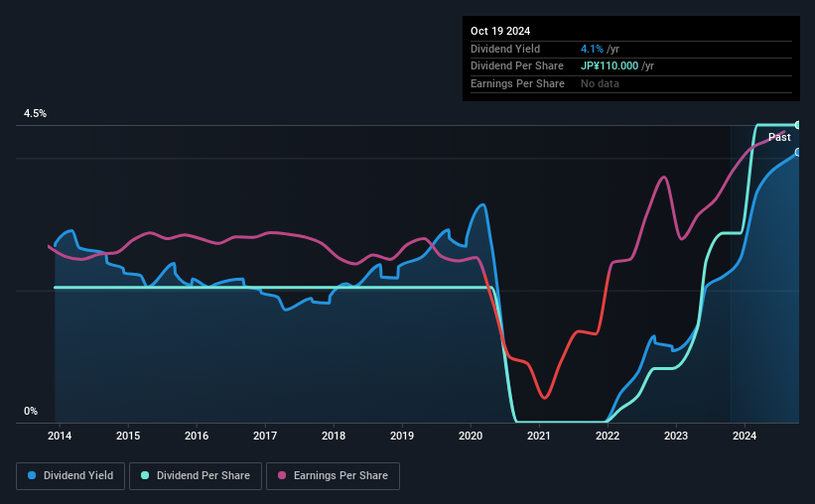
Task: Click the blue Dividend Yield legend dot
Action: coord(32,475)
